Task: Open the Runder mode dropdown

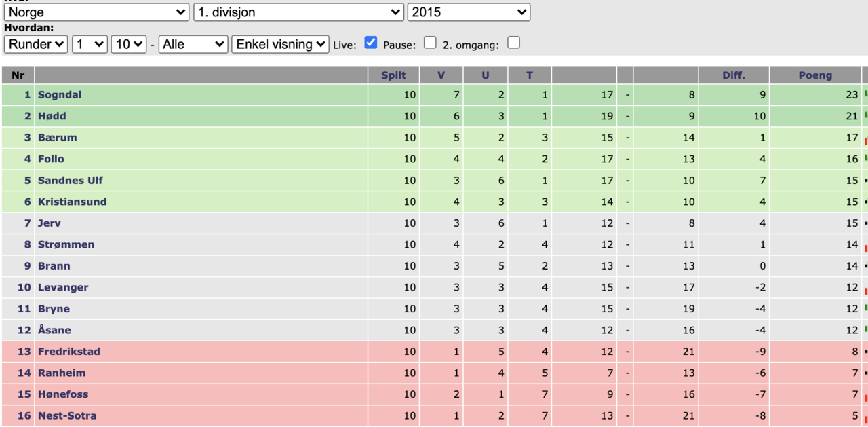Action: tap(36, 44)
